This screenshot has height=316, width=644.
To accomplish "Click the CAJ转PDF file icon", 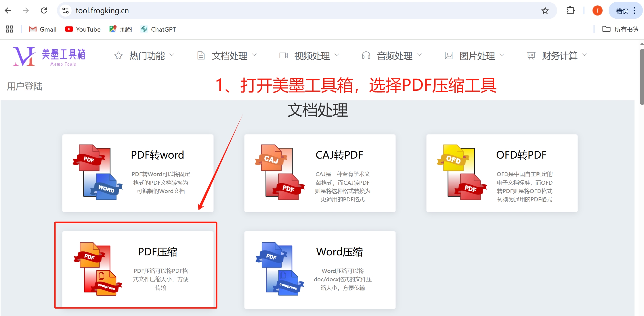I will click(x=279, y=172).
